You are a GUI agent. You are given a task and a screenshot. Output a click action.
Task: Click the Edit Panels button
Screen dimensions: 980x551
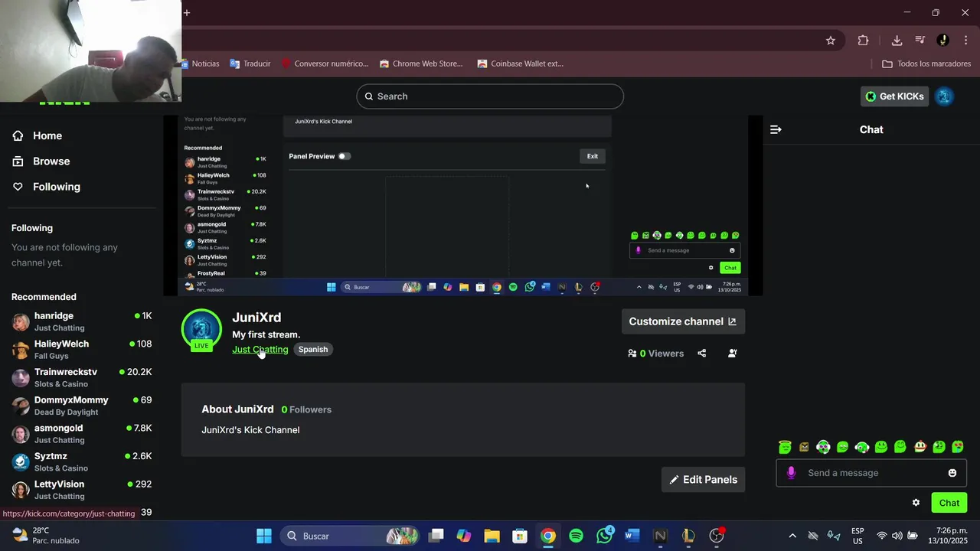tap(703, 480)
